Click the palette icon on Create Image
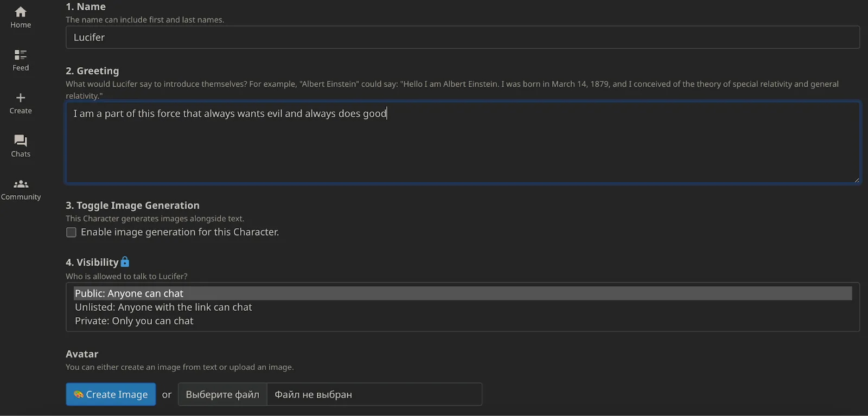868x416 pixels. coord(79,394)
